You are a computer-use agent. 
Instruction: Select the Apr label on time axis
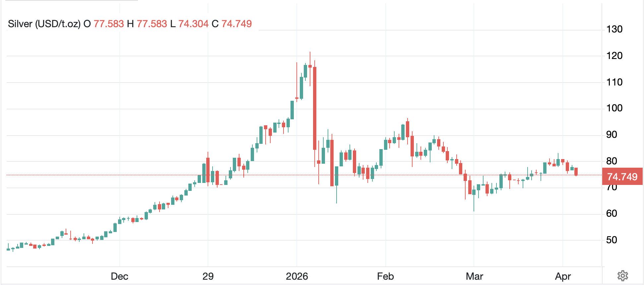point(563,276)
